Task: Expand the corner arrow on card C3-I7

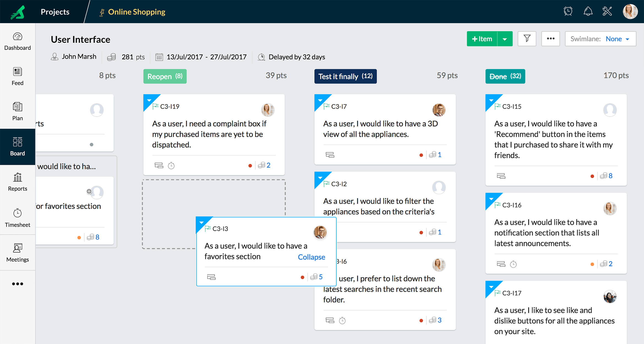Action: click(x=320, y=100)
